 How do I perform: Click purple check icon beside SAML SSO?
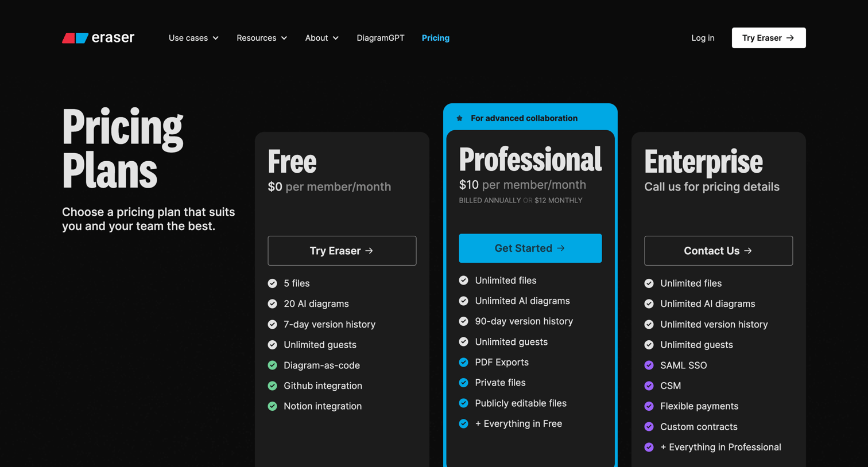pos(649,365)
